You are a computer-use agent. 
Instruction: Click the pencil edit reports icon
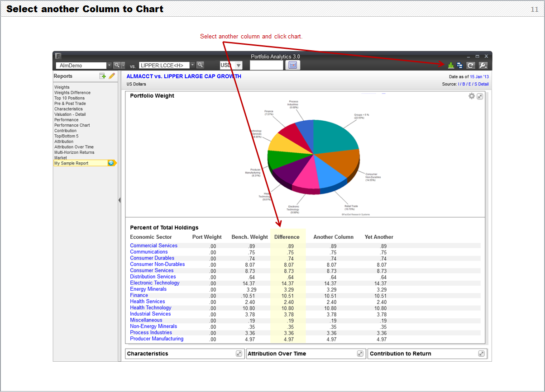[112, 76]
